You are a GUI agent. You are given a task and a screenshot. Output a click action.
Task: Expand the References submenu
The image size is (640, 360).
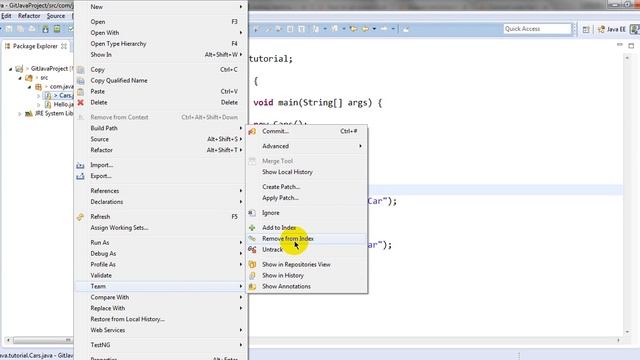(x=161, y=191)
